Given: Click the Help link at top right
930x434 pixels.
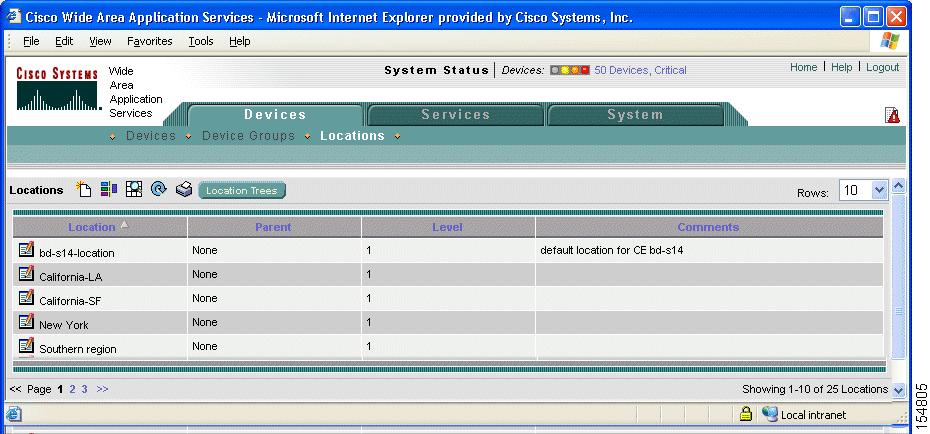Looking at the screenshot, I should [842, 67].
